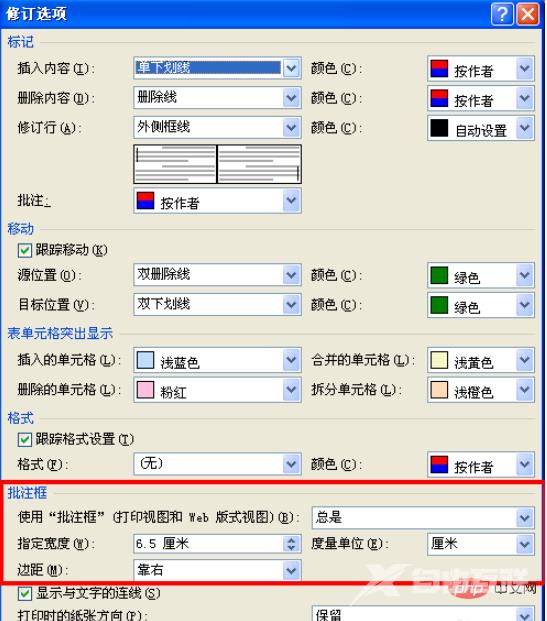The image size is (547, 621).
Task: Close the 修订选项 dialog
Action: (528, 15)
